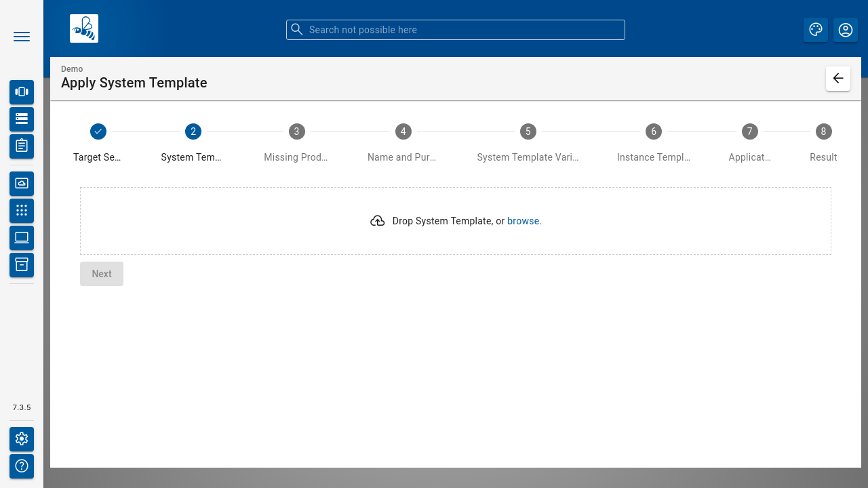Select step 2 System Template
Screen dimensions: 868x488
(x=193, y=143)
